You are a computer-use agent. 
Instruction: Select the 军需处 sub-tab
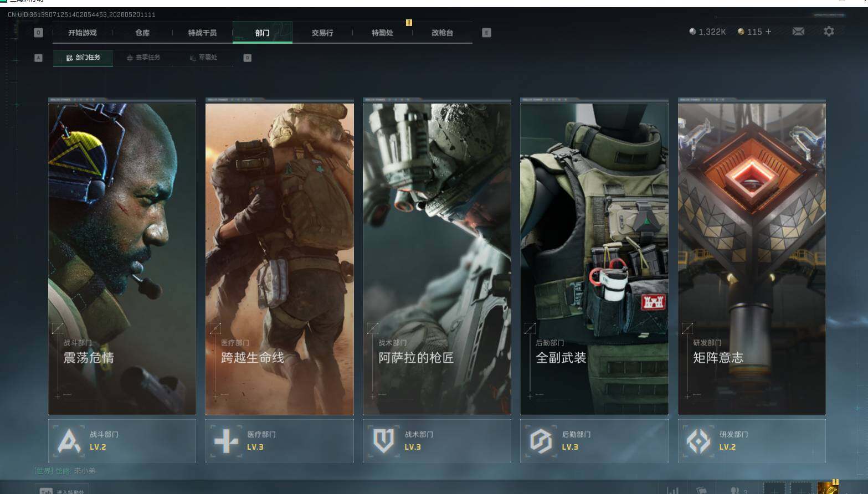(203, 58)
